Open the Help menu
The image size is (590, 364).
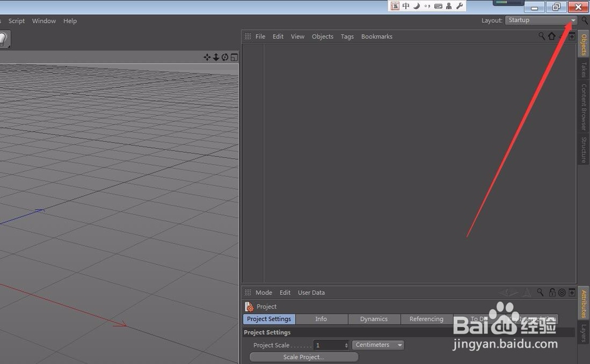click(x=70, y=21)
